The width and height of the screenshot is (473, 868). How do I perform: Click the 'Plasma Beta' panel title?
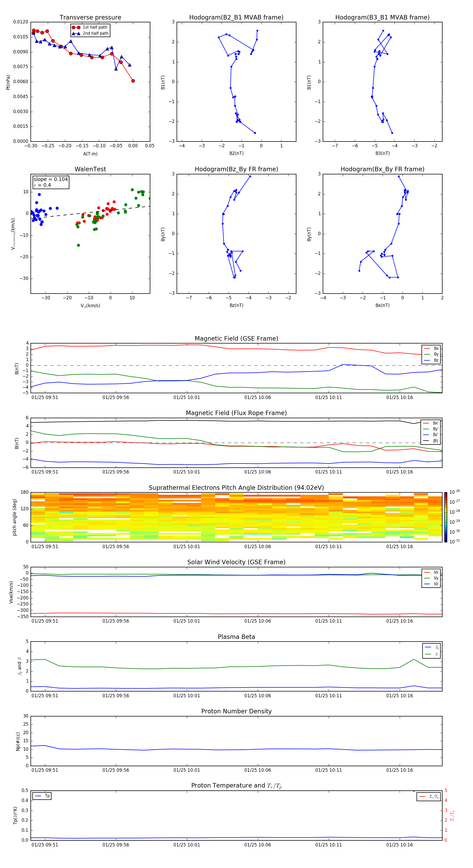[236, 637]
